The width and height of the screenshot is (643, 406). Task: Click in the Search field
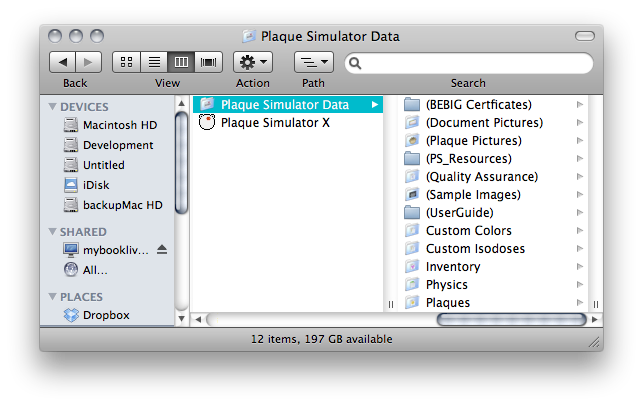(x=469, y=63)
